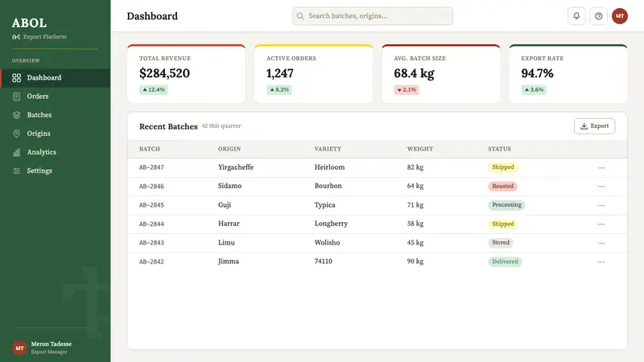This screenshot has height=362, width=644.
Task: Select the Total Revenue $284,520 card
Action: click(x=187, y=74)
